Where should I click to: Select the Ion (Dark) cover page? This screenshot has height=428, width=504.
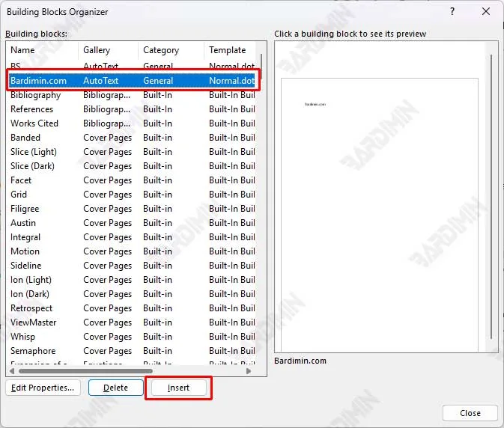point(132,294)
